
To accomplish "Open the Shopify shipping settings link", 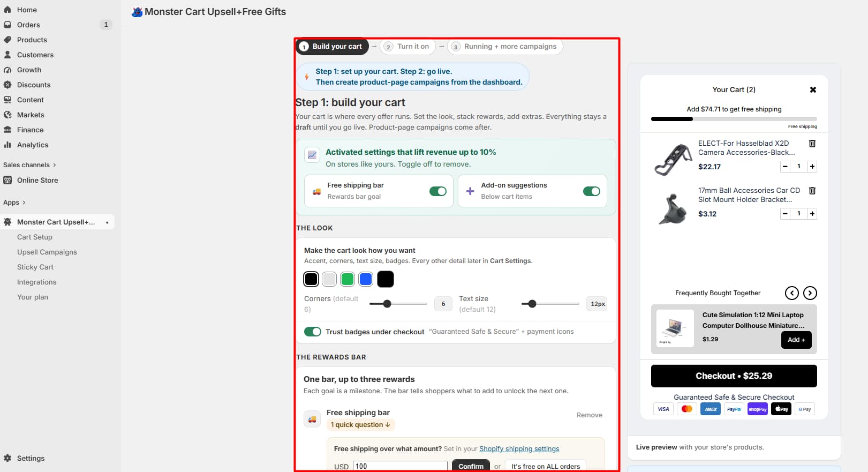I will [519, 449].
